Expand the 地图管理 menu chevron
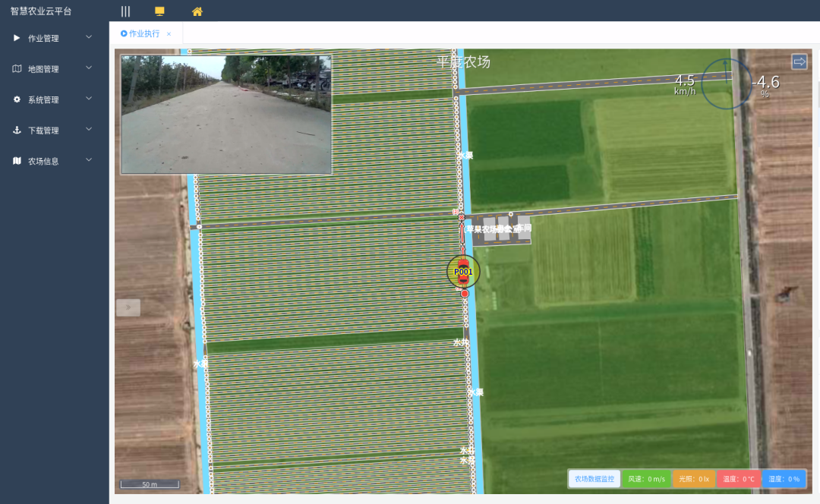 click(89, 68)
